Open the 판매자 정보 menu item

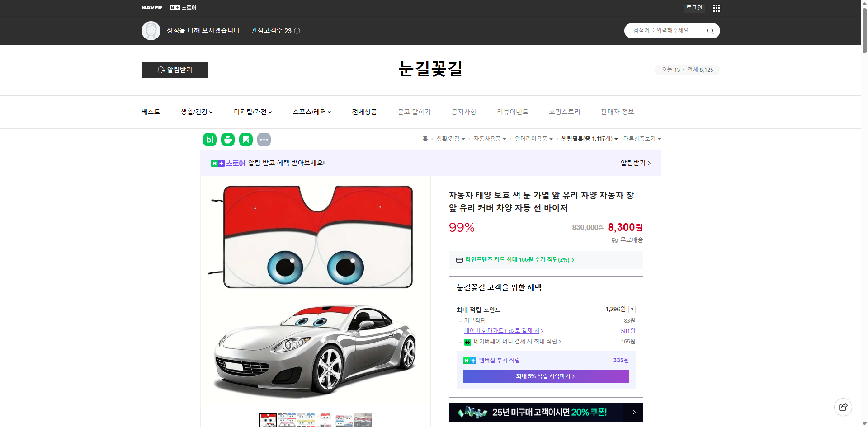pos(617,112)
